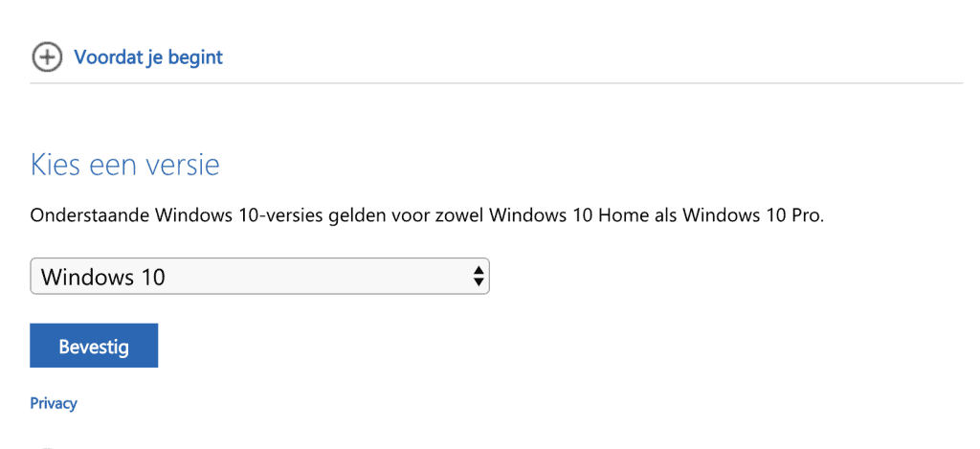Click the circled plus icon beside Voordat je begint

click(47, 57)
